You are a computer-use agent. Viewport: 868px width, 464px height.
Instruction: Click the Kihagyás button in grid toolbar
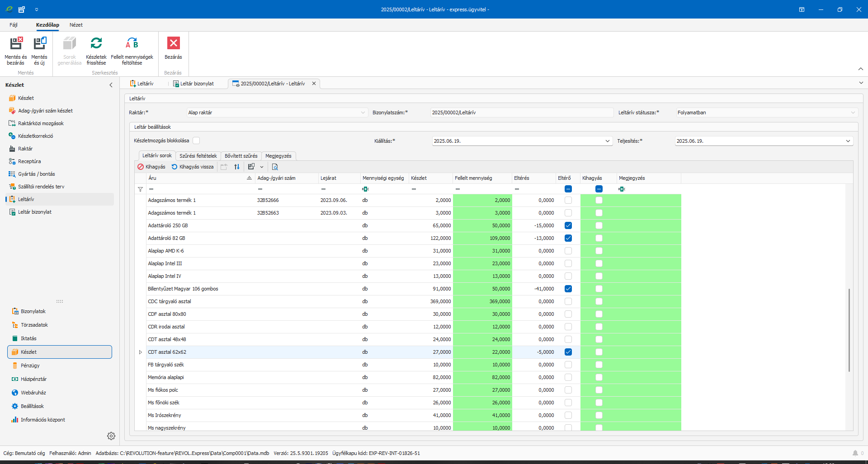tap(151, 167)
